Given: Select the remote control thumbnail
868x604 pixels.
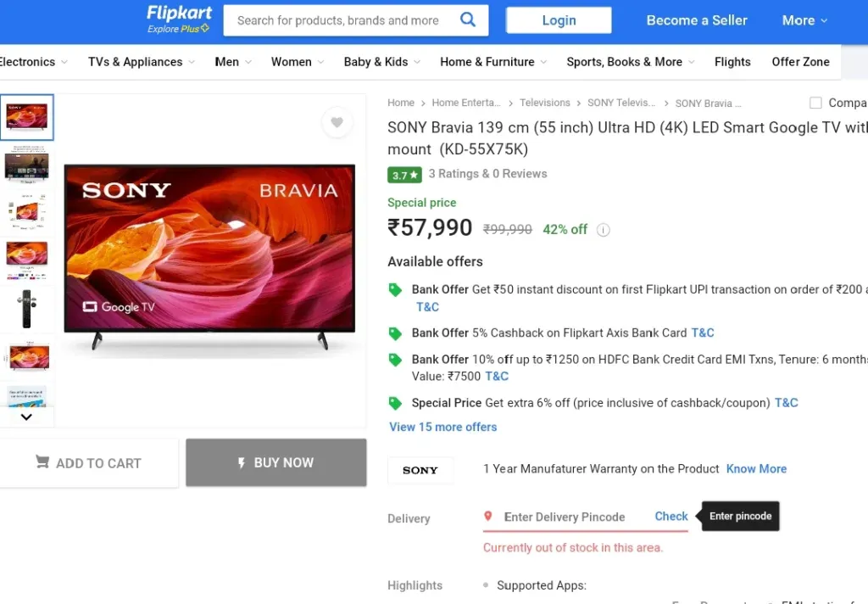Looking at the screenshot, I should click(x=26, y=309).
